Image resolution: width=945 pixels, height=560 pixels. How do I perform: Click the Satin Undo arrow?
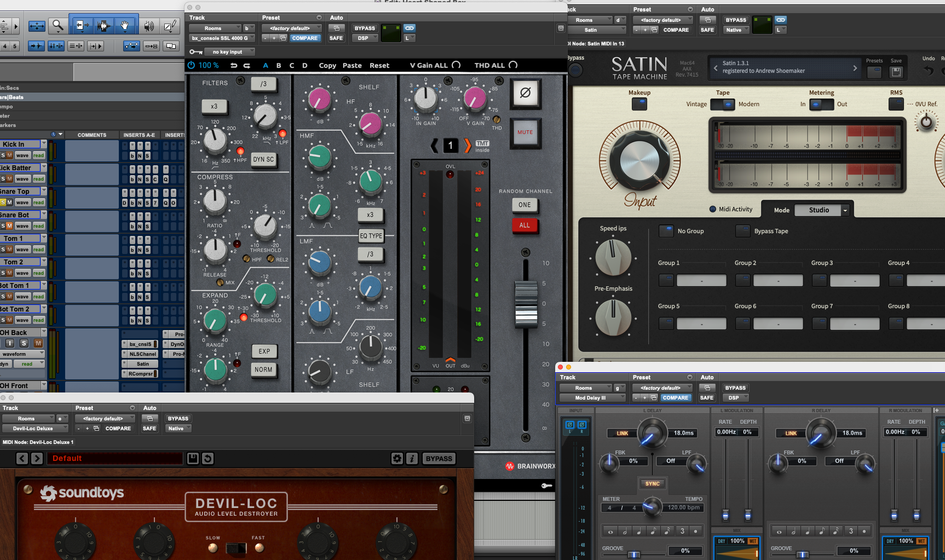pos(928,70)
